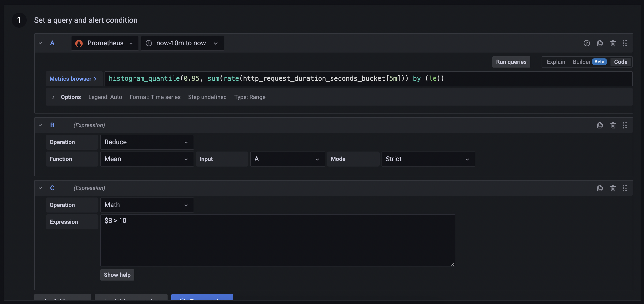Open the Mean function dropdown
Image resolution: width=644 pixels, height=304 pixels.
(147, 159)
